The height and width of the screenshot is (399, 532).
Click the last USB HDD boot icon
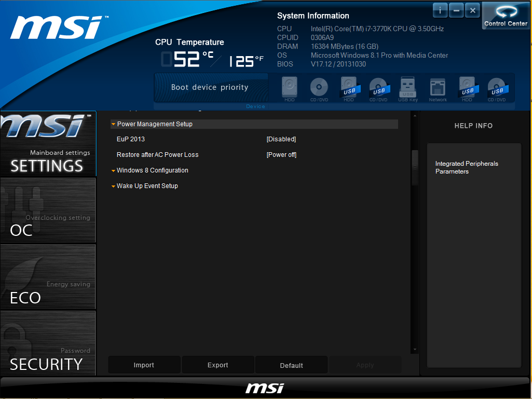467,89
